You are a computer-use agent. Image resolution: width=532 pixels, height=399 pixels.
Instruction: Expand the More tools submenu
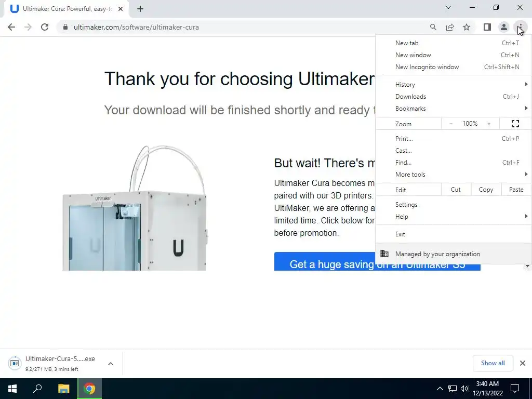[x=453, y=175]
